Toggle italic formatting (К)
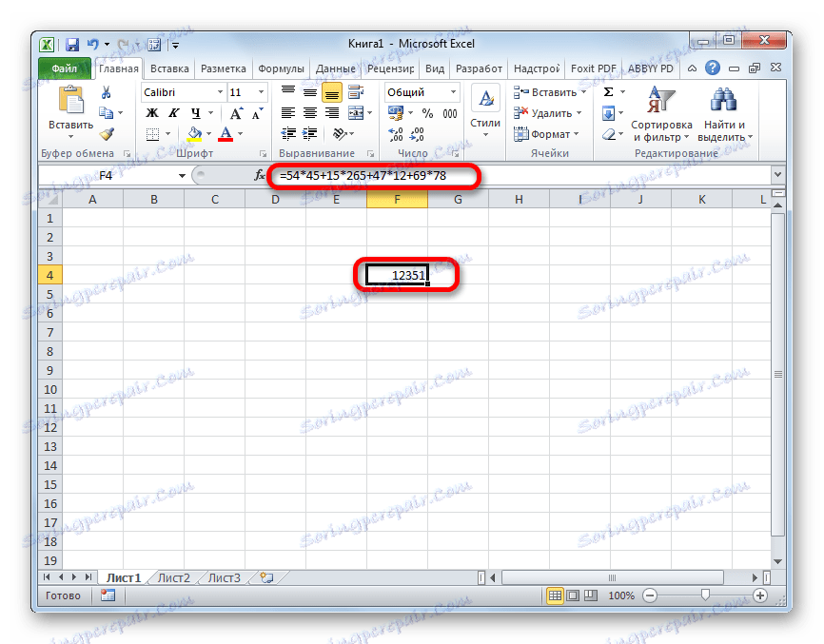Viewport: 824px width, 644px height. pos(174,113)
